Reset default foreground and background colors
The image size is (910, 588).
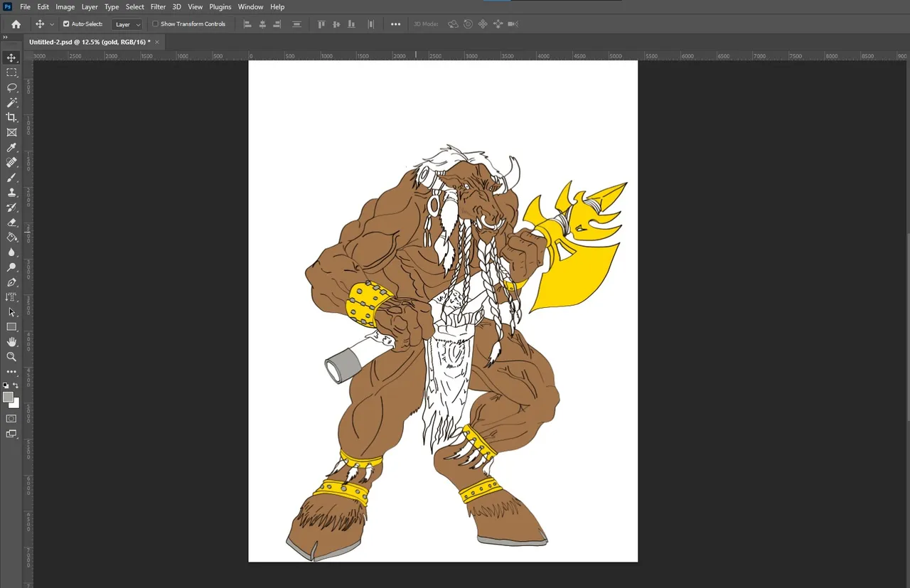coord(6,385)
